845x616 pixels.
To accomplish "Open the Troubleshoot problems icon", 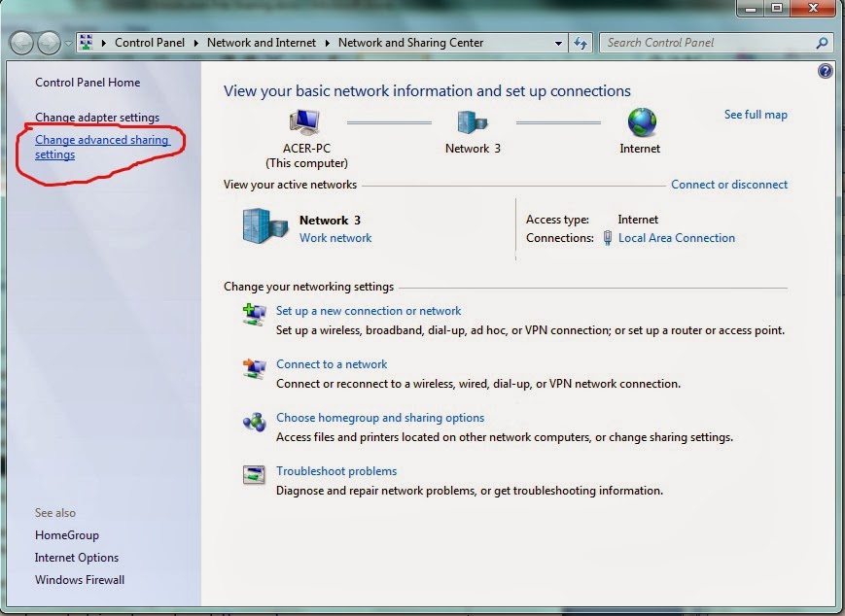I will tap(254, 474).
